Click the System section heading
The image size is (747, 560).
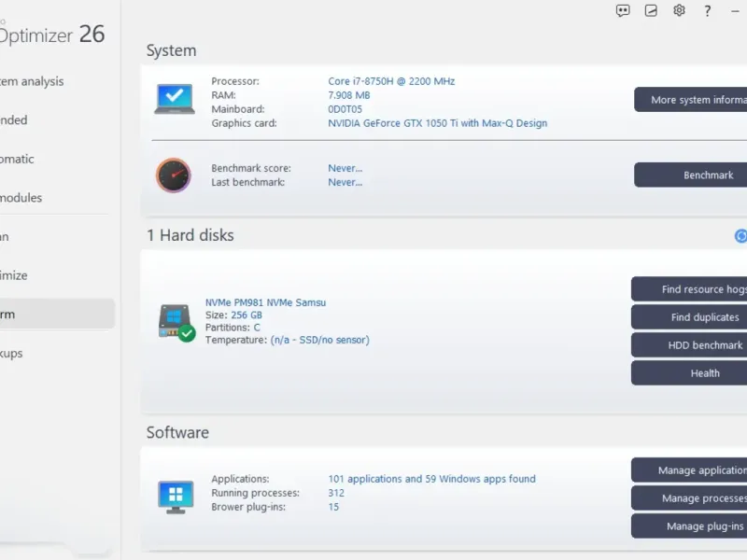point(171,50)
